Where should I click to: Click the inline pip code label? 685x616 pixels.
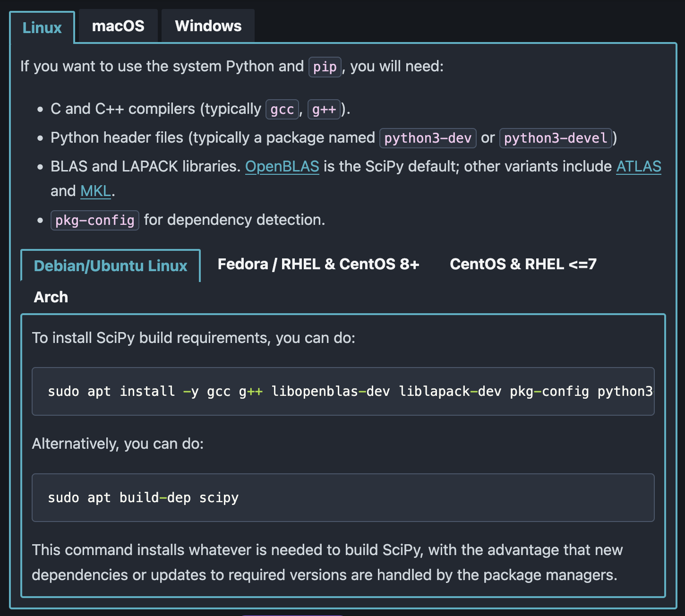(x=325, y=67)
